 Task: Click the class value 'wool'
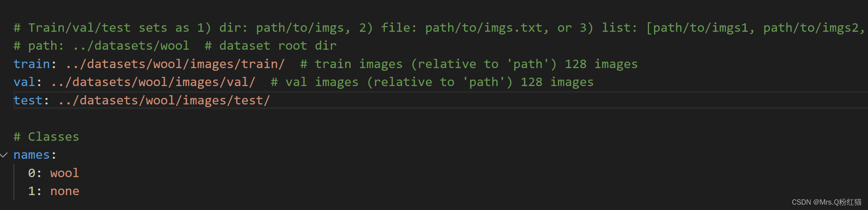65,173
